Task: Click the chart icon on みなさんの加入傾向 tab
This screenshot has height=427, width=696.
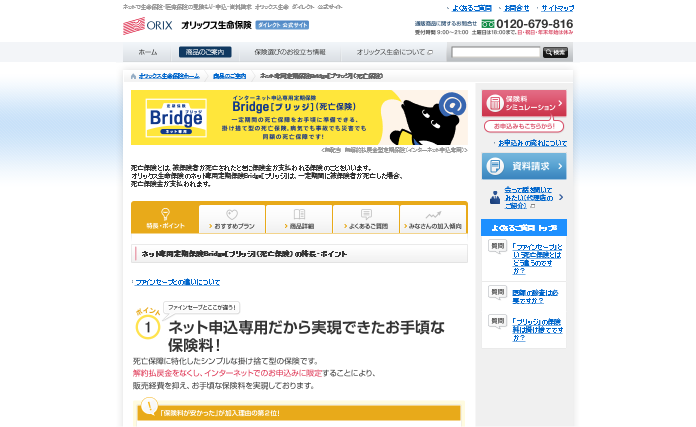Action: (433, 215)
